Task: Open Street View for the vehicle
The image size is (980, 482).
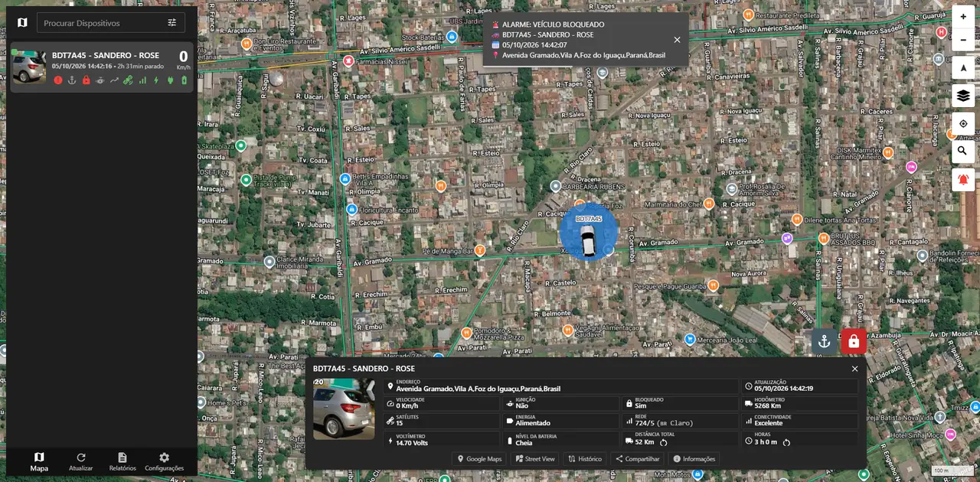Action: click(x=535, y=459)
